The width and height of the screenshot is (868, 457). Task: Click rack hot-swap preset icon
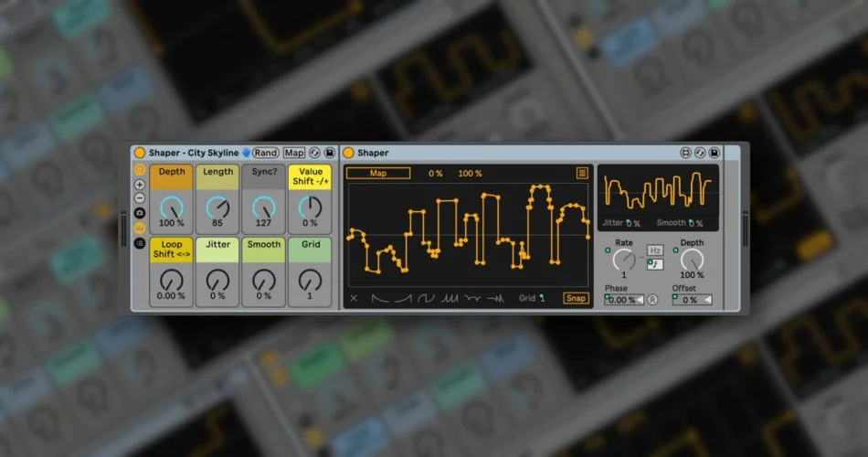pos(314,153)
